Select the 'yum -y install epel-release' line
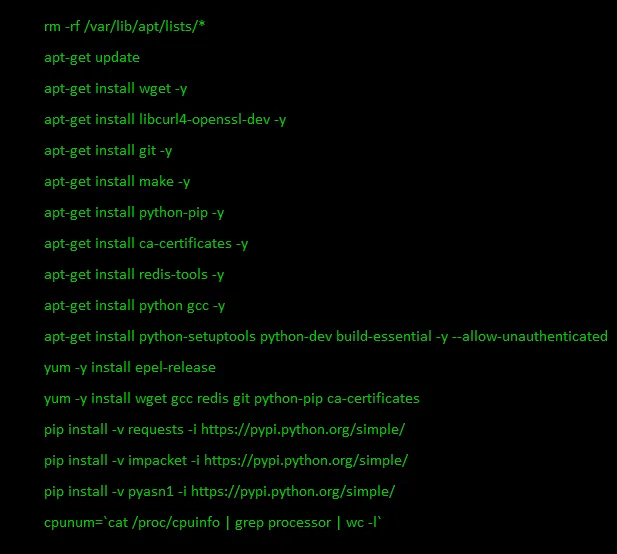This screenshot has width=617, height=554. coord(129,368)
